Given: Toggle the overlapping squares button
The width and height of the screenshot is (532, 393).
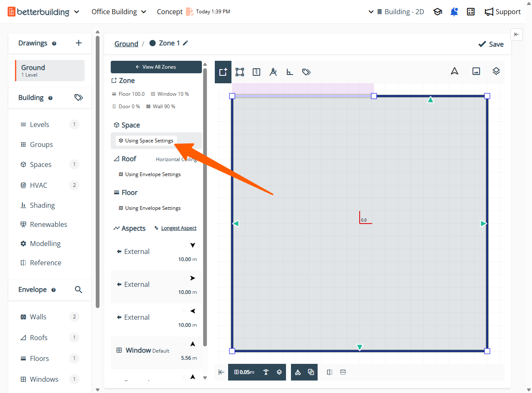Looking at the screenshot, I should (311, 372).
